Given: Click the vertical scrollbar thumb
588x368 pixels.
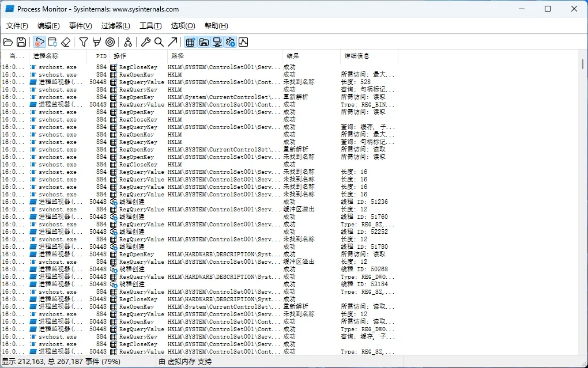Looking at the screenshot, I should click(583, 64).
